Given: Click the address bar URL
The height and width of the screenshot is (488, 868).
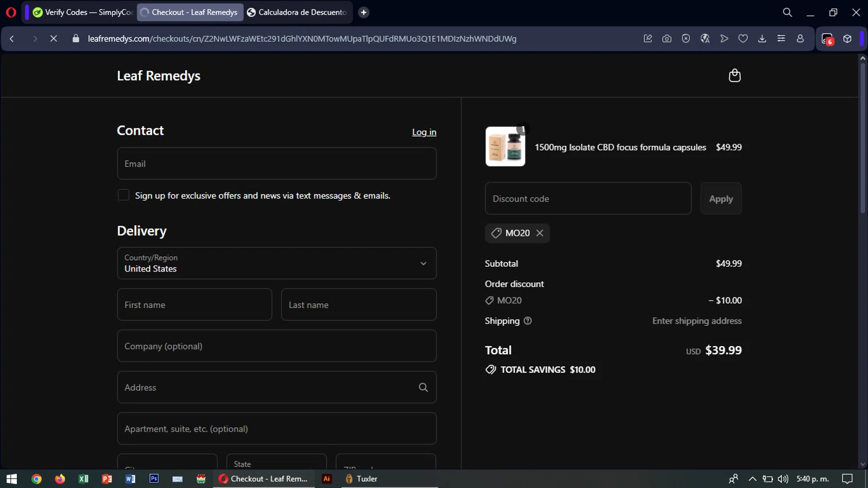Looking at the screenshot, I should (x=302, y=39).
